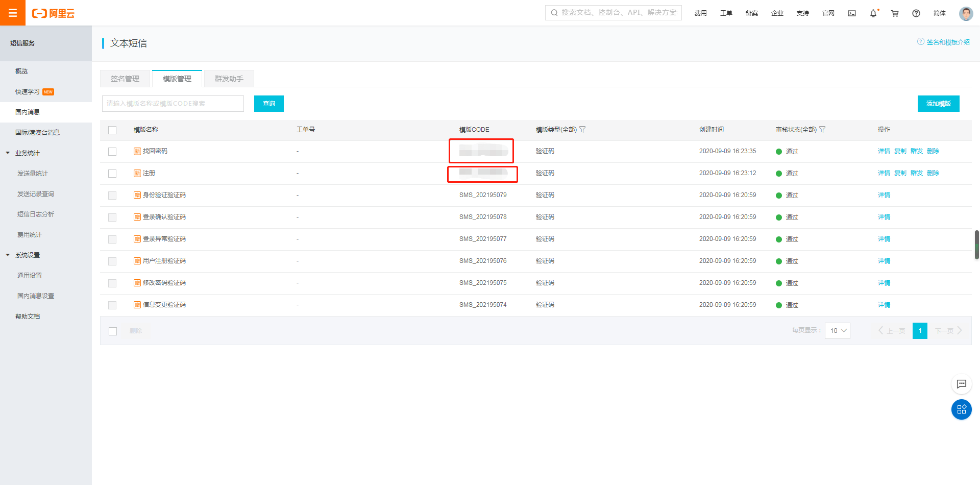Click the 模版类型 filter funnel icon
Viewport: 980px width, 485px height.
tap(582, 130)
